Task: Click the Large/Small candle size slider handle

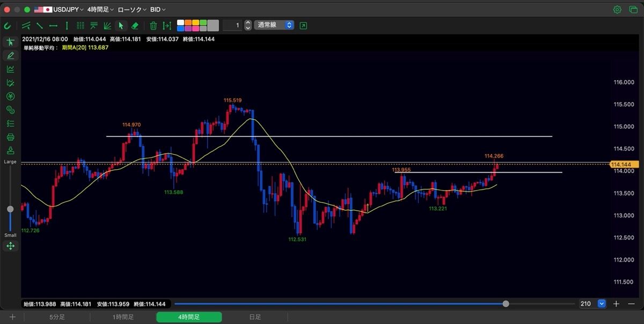Action: pos(10,209)
